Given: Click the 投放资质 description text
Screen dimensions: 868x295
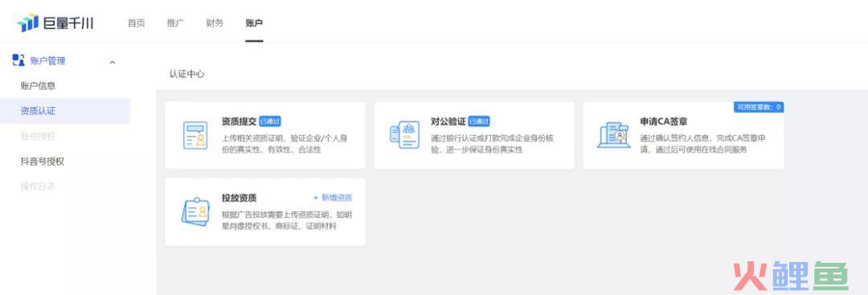Looking at the screenshot, I should point(286,219).
